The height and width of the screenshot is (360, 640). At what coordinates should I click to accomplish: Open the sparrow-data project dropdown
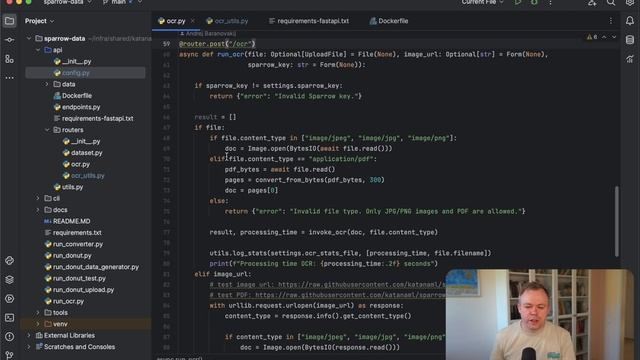[x=67, y=2]
